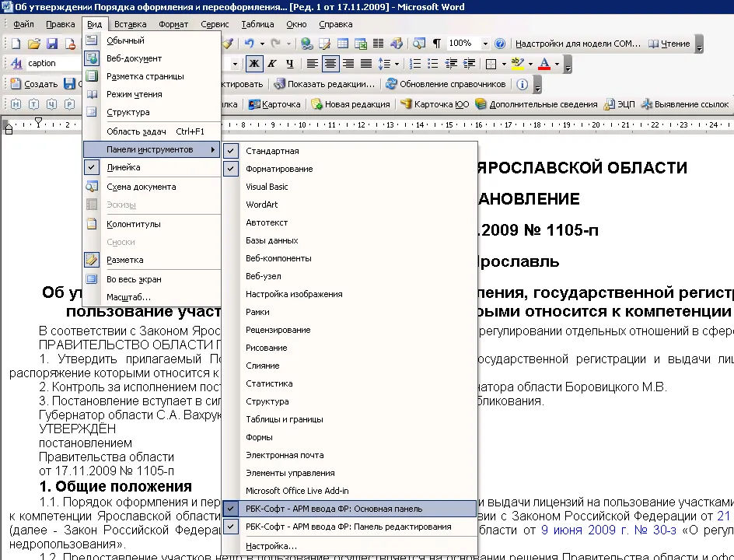Viewport: 734px width, 560px height.
Task: Open the Font Color dropdown arrow
Action: [557, 64]
